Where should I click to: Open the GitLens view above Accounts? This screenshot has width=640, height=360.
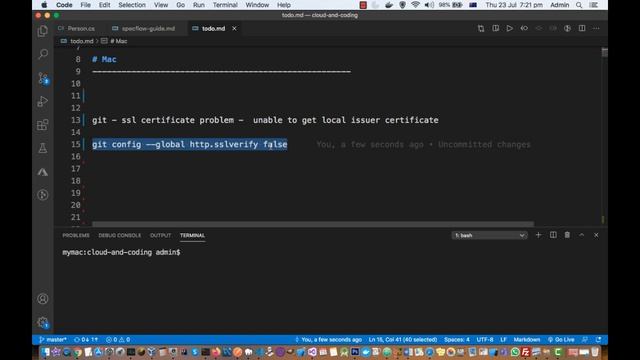point(43,195)
